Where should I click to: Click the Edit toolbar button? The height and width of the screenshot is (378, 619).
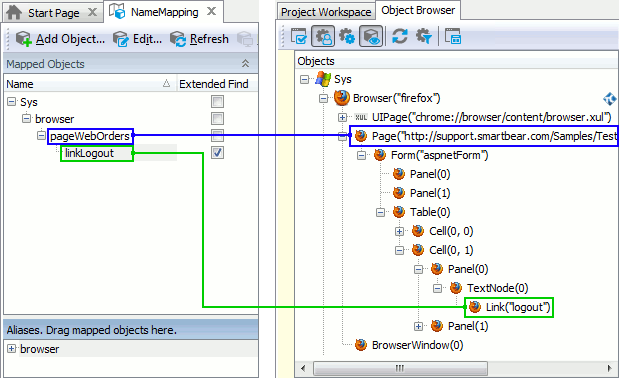pos(137,39)
